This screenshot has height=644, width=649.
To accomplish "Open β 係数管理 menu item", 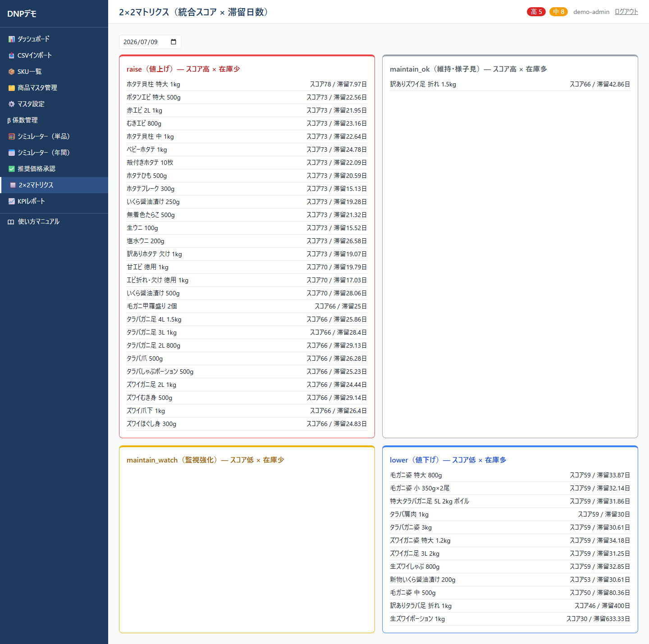I will (x=54, y=120).
